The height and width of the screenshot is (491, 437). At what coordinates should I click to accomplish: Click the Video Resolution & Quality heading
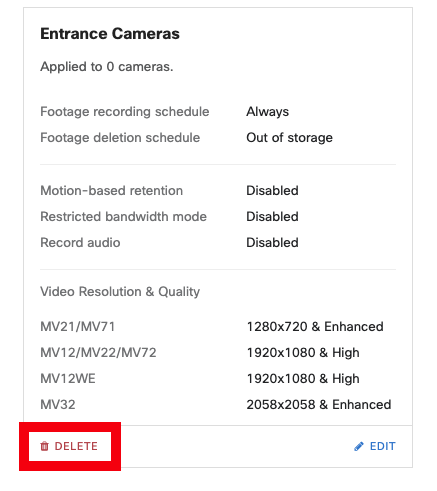(120, 292)
